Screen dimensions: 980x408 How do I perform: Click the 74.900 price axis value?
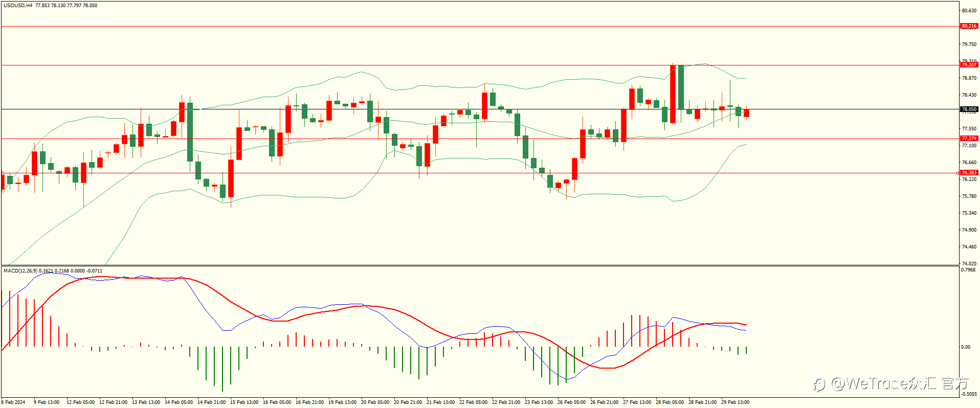(x=969, y=230)
